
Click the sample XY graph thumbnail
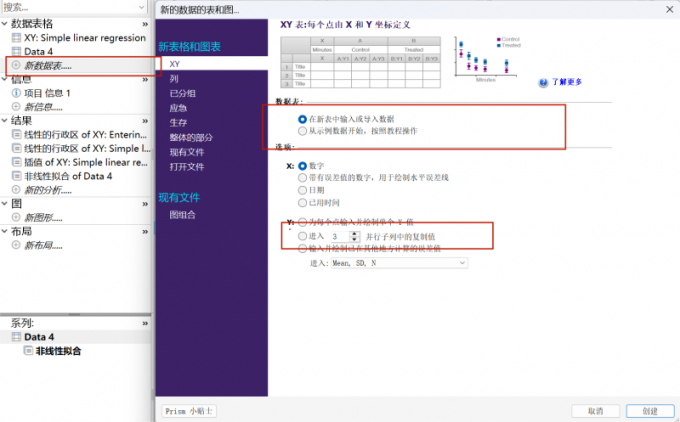click(x=487, y=59)
